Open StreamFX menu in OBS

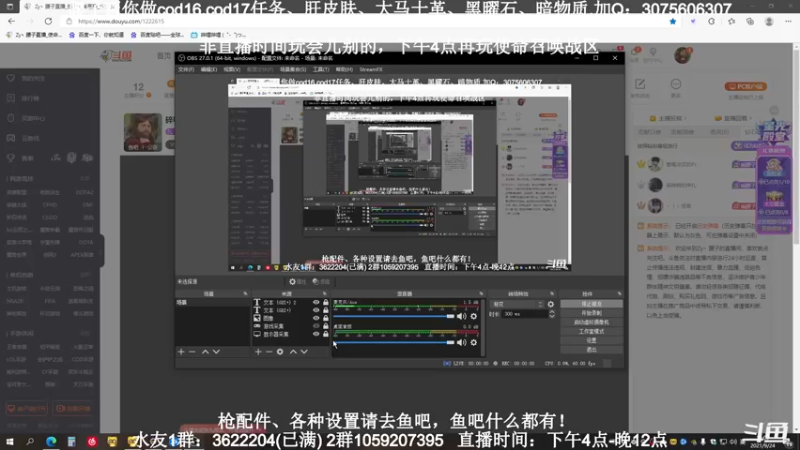pos(371,69)
